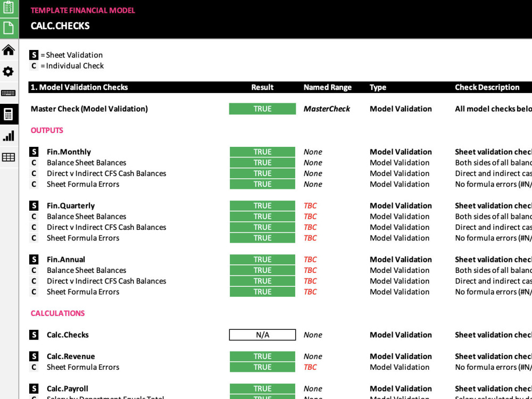Screen dimensions: 532x399
Task: Click the S badge beside Calc.Payroll
Action: [34, 388]
